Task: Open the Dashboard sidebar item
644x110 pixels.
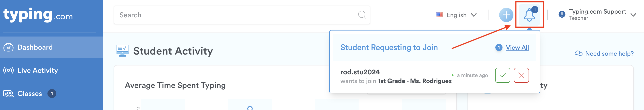Action: 35,47
